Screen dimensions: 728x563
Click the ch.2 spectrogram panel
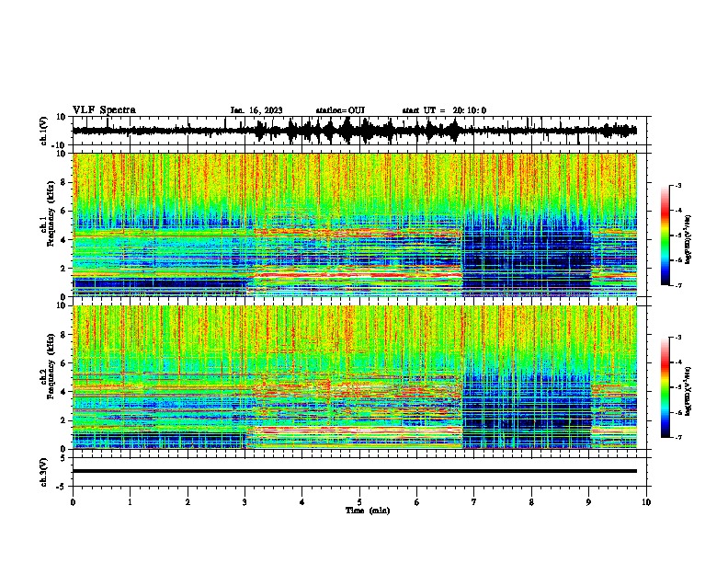[355, 377]
